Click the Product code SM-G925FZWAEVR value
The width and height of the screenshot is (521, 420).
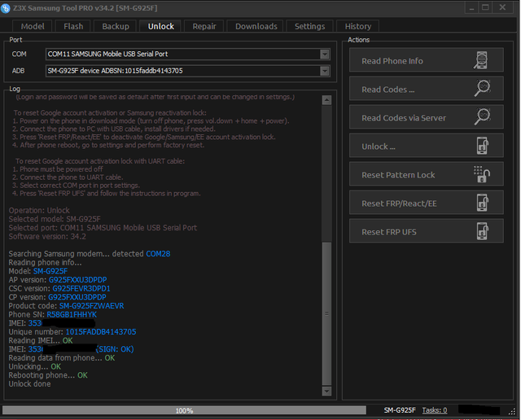(x=91, y=306)
